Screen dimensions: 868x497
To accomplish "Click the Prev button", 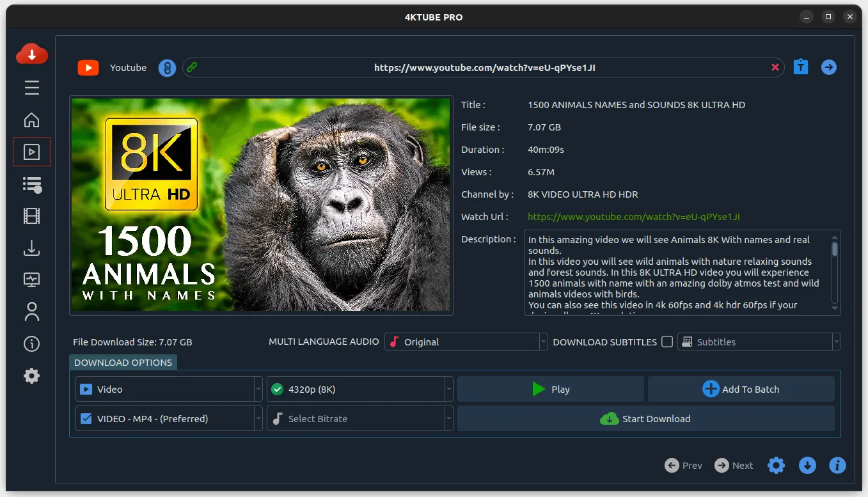I will coord(684,466).
